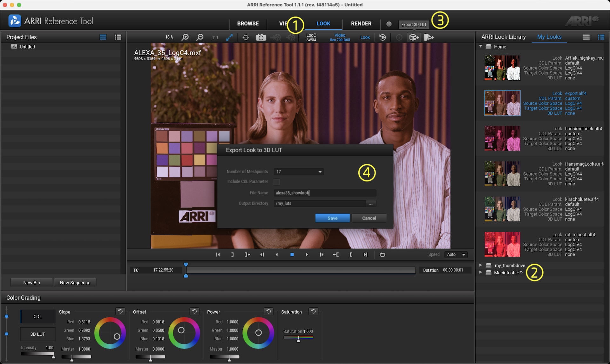This screenshot has height=364, width=610.
Task: Toggle the 3D LUT grading node button
Action: 37,334
